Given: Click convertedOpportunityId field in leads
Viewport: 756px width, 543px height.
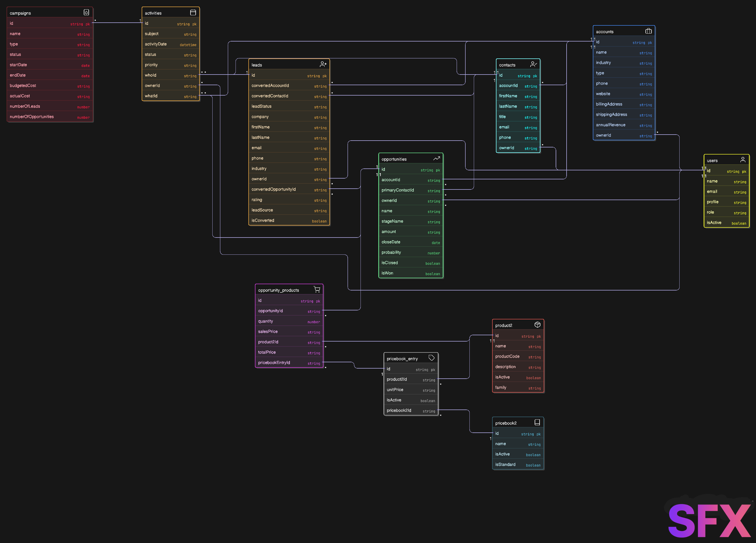Looking at the screenshot, I should point(289,189).
